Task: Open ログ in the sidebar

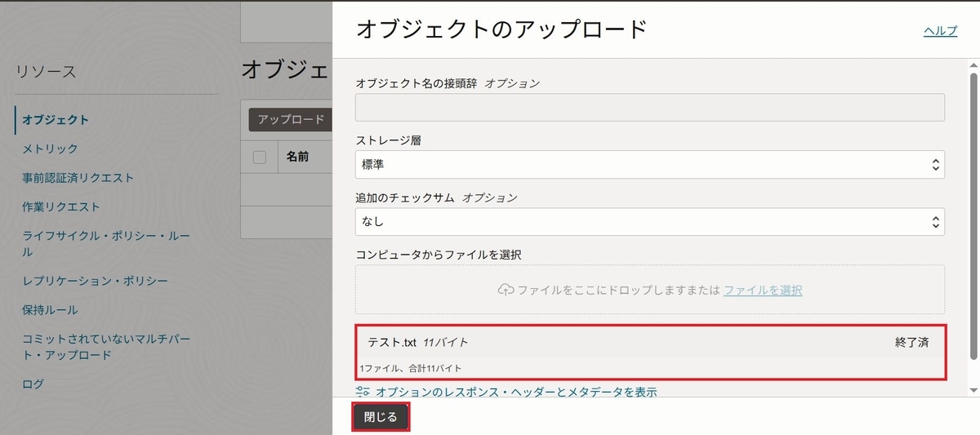Action: point(33,384)
